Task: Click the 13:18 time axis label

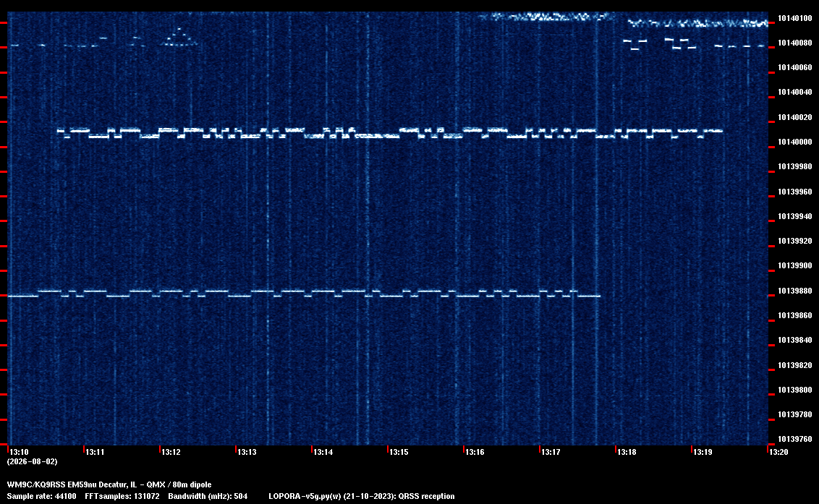Action: [x=627, y=452]
